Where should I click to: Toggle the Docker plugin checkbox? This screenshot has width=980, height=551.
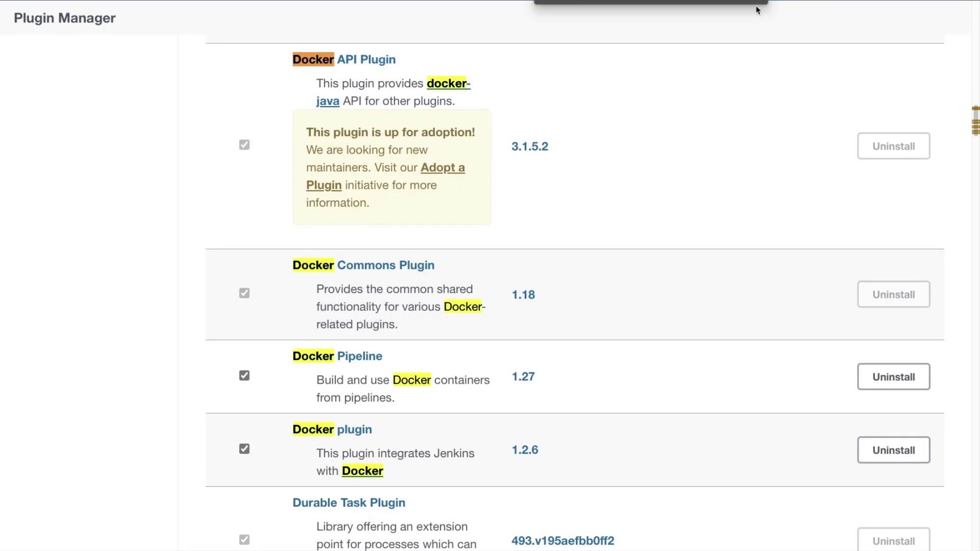[244, 449]
